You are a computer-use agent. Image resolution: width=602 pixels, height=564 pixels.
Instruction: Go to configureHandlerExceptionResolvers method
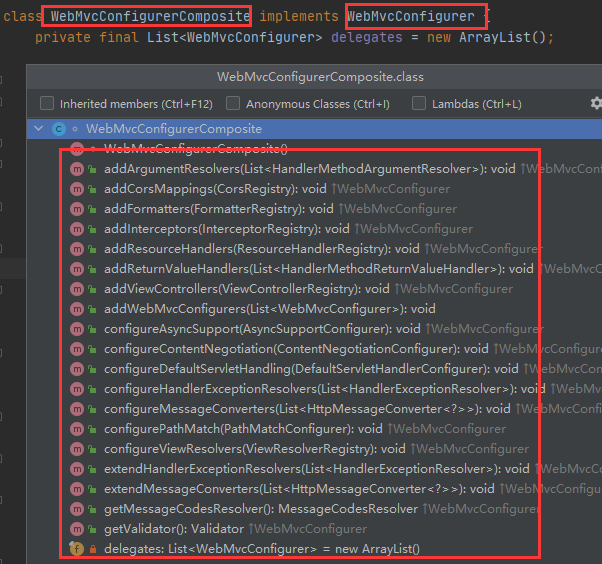click(324, 389)
